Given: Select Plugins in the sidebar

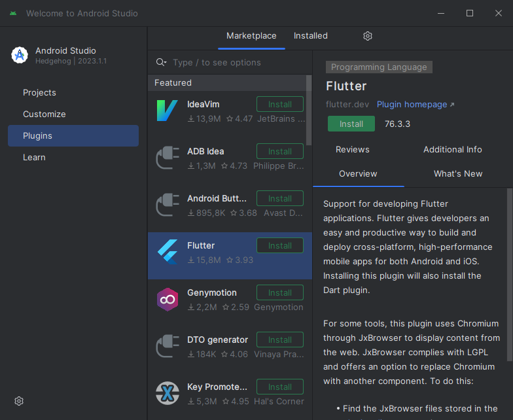Looking at the screenshot, I should (73, 136).
